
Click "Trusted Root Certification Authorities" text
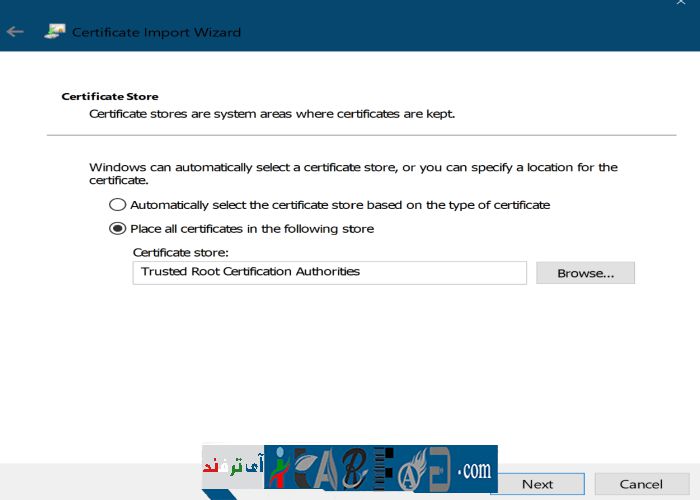pyautogui.click(x=250, y=272)
